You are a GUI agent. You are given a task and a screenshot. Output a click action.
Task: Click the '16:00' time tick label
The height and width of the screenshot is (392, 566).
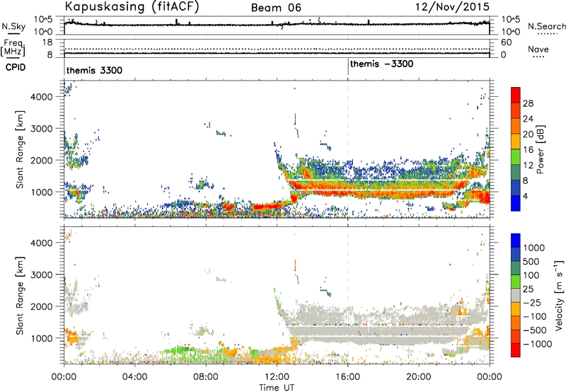347,377
